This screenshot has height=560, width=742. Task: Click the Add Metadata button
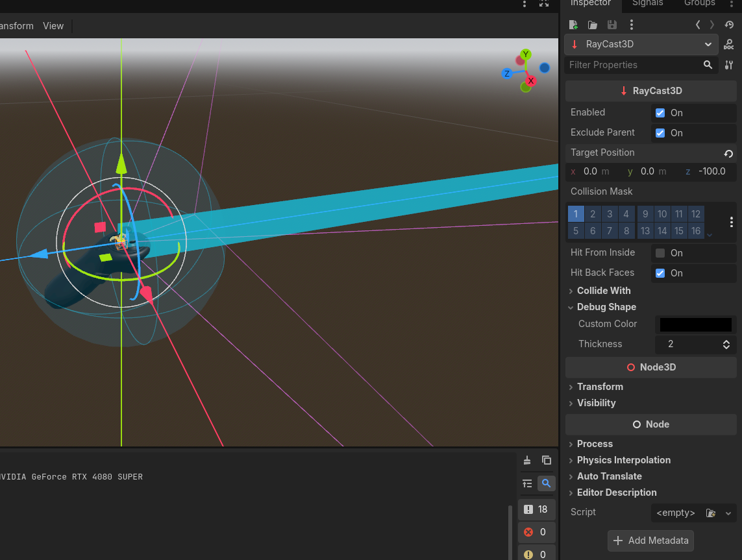650,541
